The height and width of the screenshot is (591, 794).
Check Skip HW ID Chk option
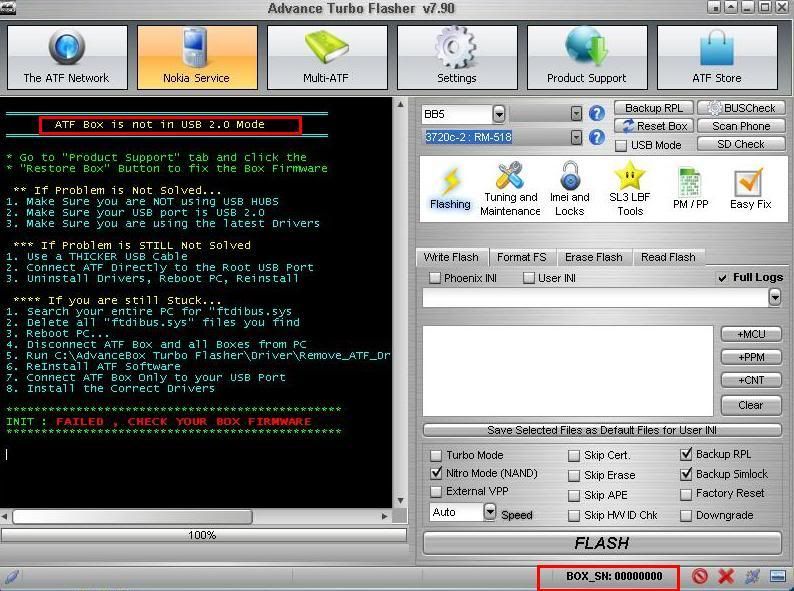(x=574, y=516)
